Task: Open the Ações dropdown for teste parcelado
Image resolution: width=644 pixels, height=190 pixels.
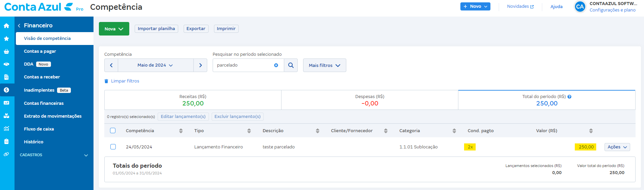Action: pyautogui.click(x=617, y=147)
